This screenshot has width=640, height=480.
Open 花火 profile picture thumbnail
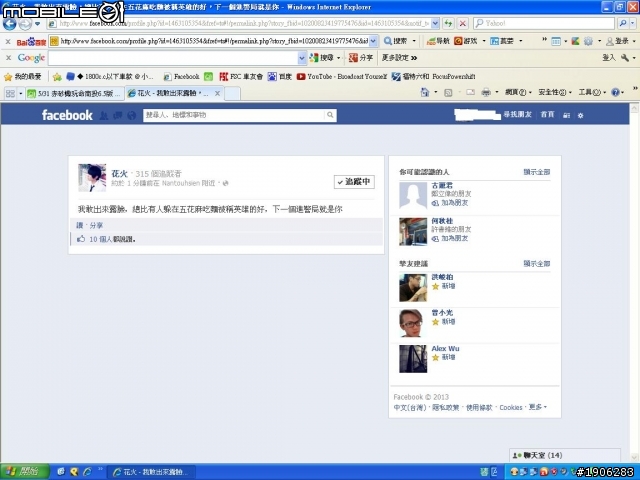pos(92,178)
